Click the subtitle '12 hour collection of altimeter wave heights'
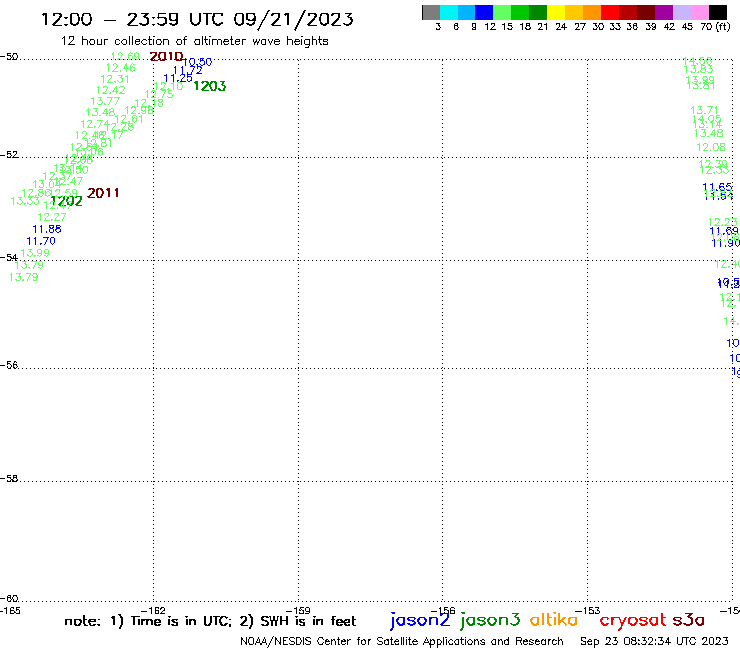Image resolution: width=740 pixels, height=650 pixels. pyautogui.click(x=194, y=41)
